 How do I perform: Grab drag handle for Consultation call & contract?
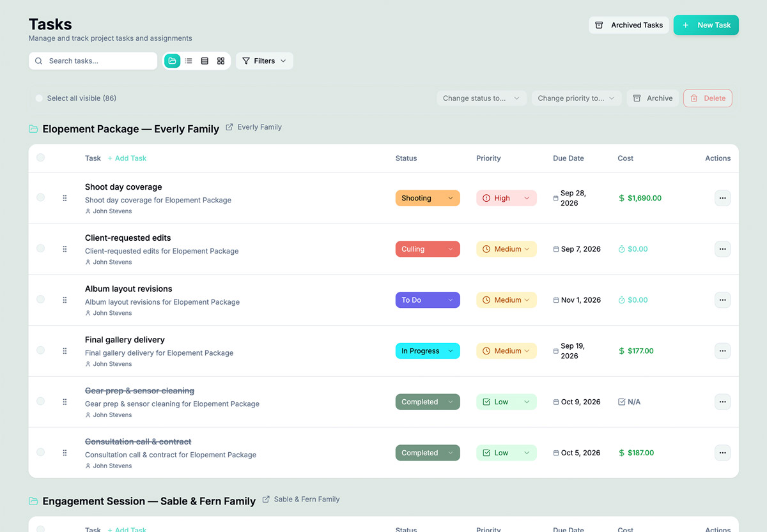[x=65, y=453]
